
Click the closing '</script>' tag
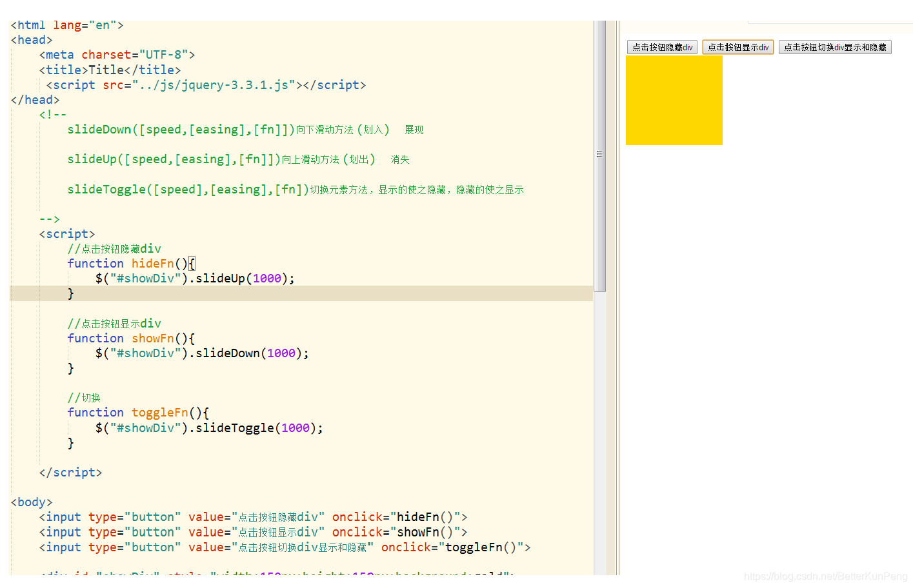click(70, 473)
